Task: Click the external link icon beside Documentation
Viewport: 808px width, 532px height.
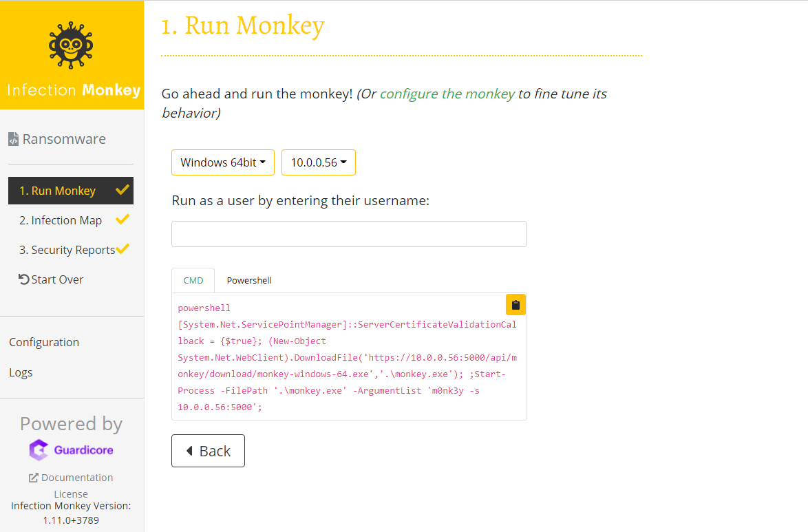Action: [34, 478]
